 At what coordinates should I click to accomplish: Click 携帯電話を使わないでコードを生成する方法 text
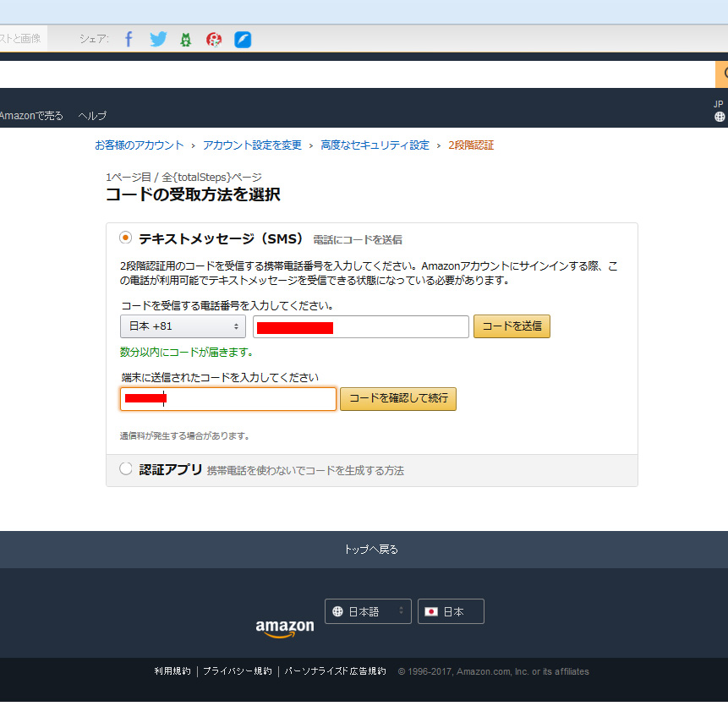point(305,471)
